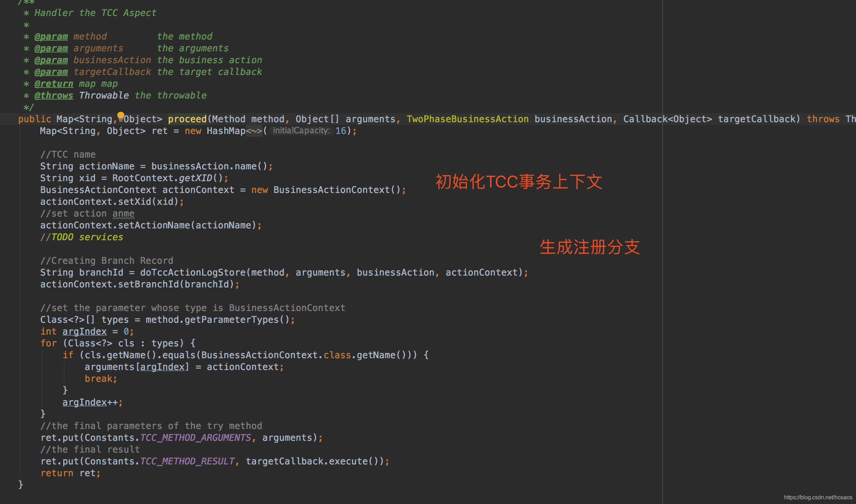Click 'arguments[argIndex] = actionContext' assignment
856x504 pixels.
tap(184, 367)
